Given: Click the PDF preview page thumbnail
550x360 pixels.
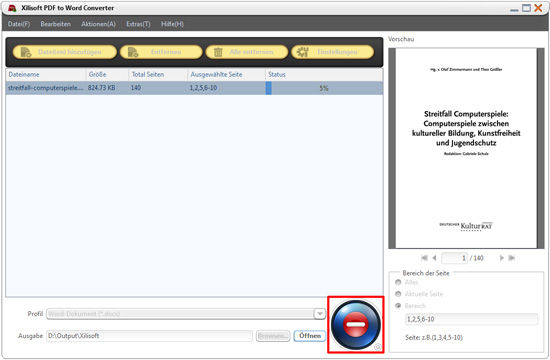Looking at the screenshot, I should click(x=466, y=148).
